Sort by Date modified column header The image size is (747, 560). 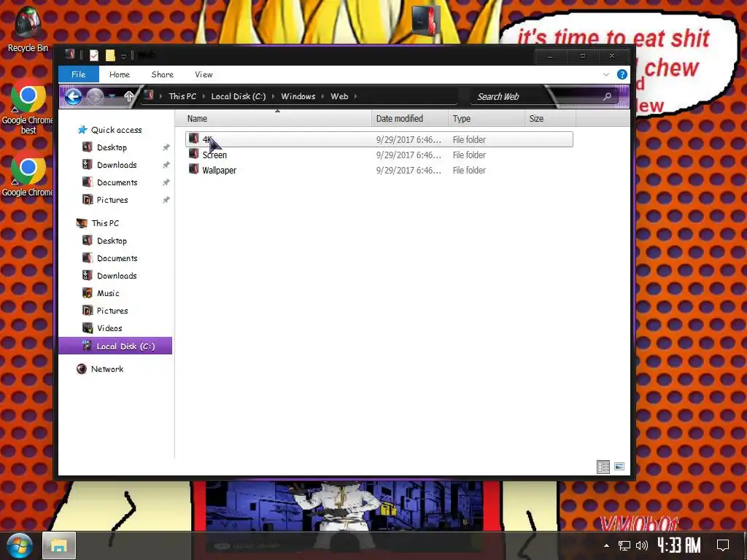point(410,119)
